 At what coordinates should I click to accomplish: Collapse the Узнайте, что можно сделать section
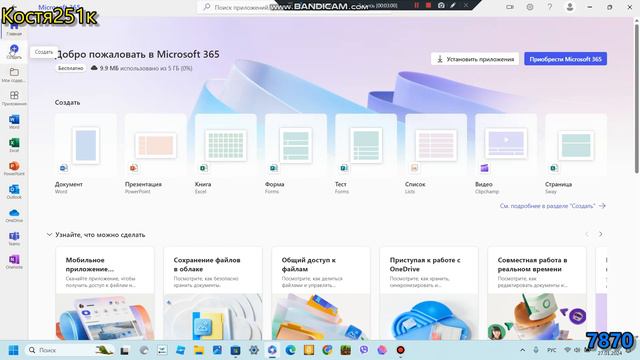pyautogui.click(x=49, y=234)
